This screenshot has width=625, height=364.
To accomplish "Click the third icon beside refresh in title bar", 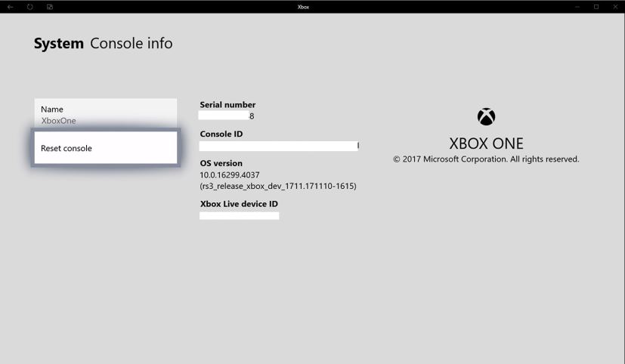I will [x=50, y=7].
